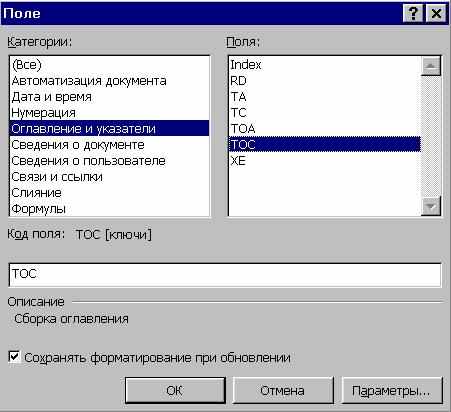Click the fields list scroll up arrow

[x=431, y=66]
